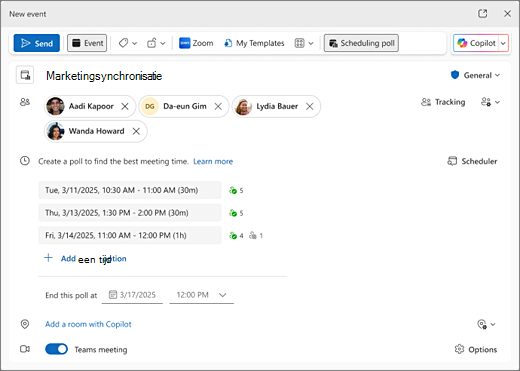The image size is (520, 371).
Task: Click Wanda Howard's profile picture
Action: [x=55, y=131]
